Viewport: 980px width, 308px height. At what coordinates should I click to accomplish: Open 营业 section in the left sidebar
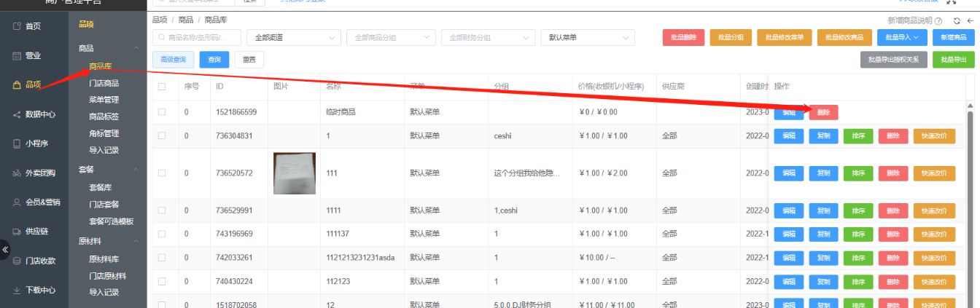pos(34,55)
